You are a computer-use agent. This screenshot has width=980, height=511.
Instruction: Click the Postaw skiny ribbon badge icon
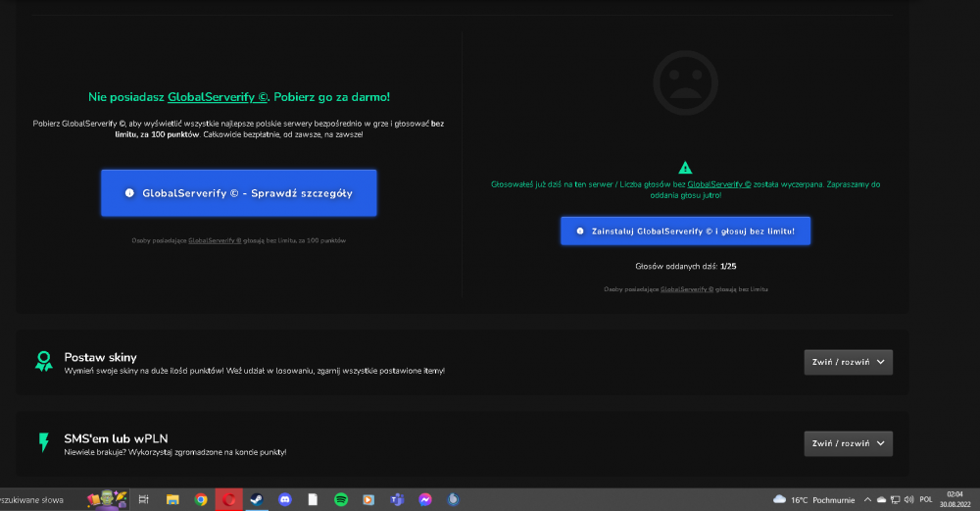(44, 362)
